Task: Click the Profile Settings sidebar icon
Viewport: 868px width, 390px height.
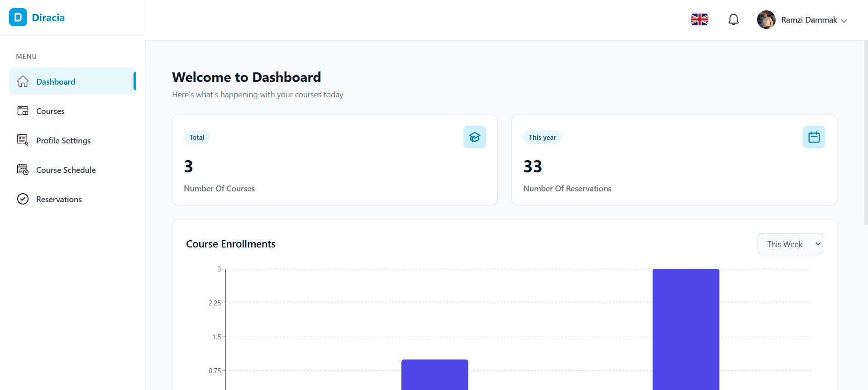Action: [x=23, y=140]
